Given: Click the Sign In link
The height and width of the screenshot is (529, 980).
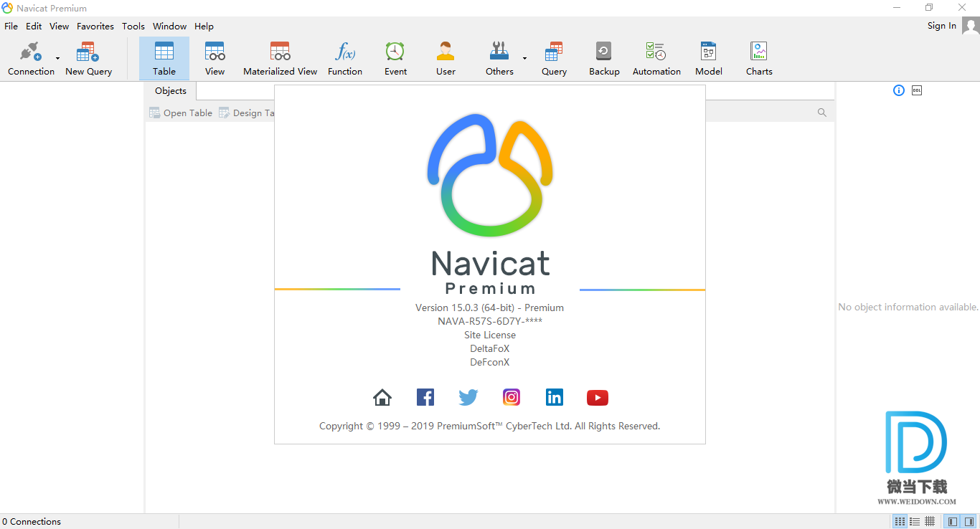Looking at the screenshot, I should 941,26.
